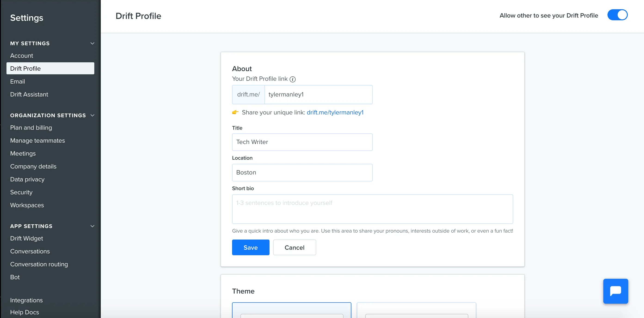
Task: Open the Drift chat widget bubble
Action: (x=615, y=291)
